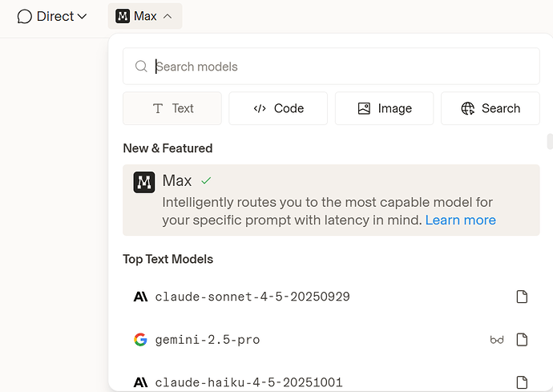This screenshot has width=553, height=392.
Task: Click the model list scrollbar thumb
Action: point(550,141)
